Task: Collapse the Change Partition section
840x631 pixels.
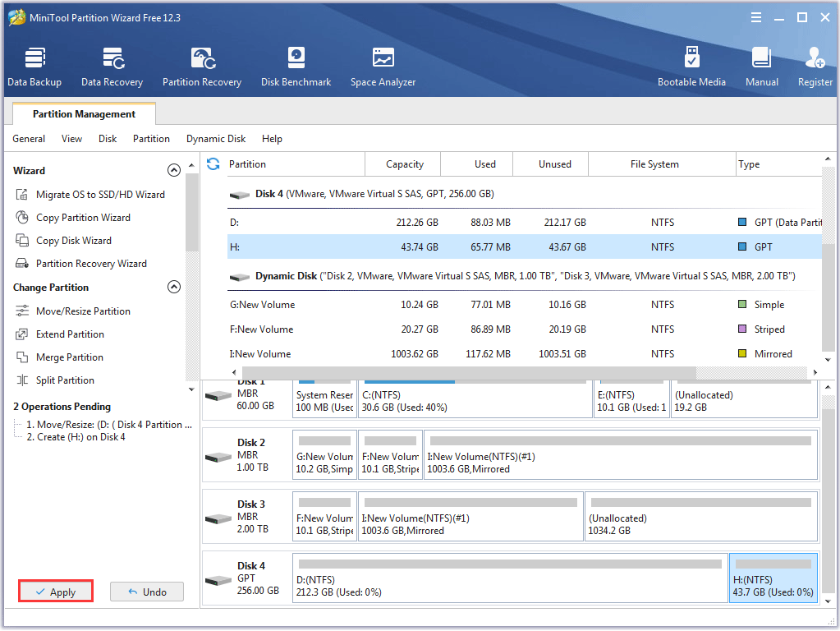Action: click(174, 287)
